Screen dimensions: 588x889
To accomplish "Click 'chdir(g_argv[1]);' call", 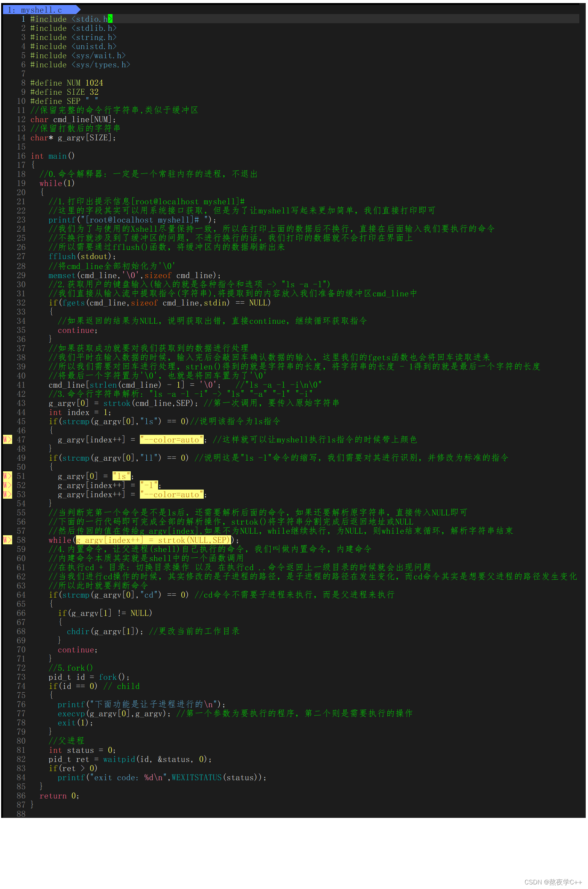I will point(105,631).
